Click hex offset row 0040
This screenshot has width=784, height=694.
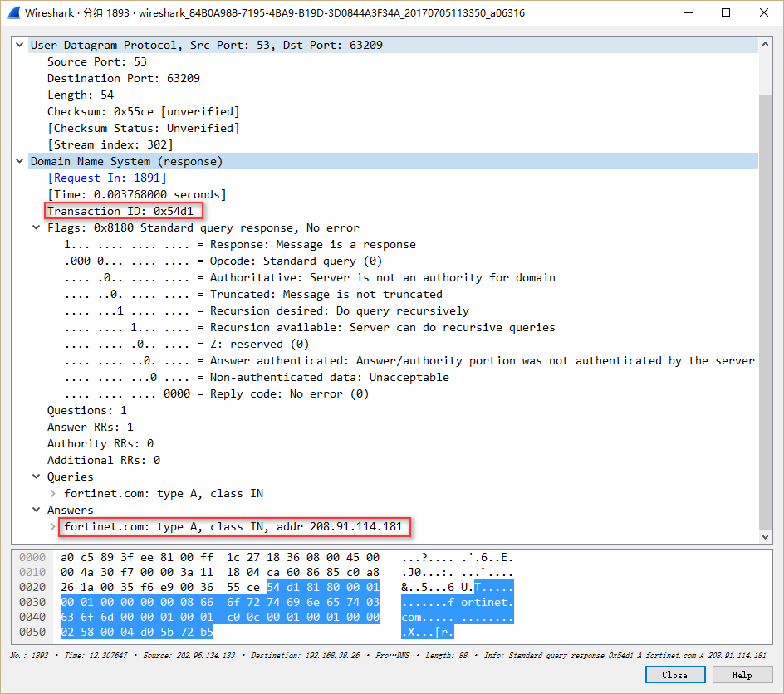pos(32,617)
